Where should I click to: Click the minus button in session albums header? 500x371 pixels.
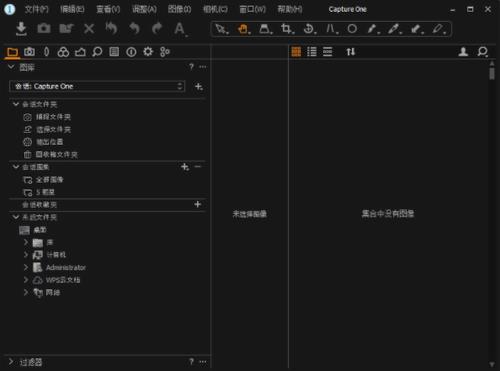(198, 166)
